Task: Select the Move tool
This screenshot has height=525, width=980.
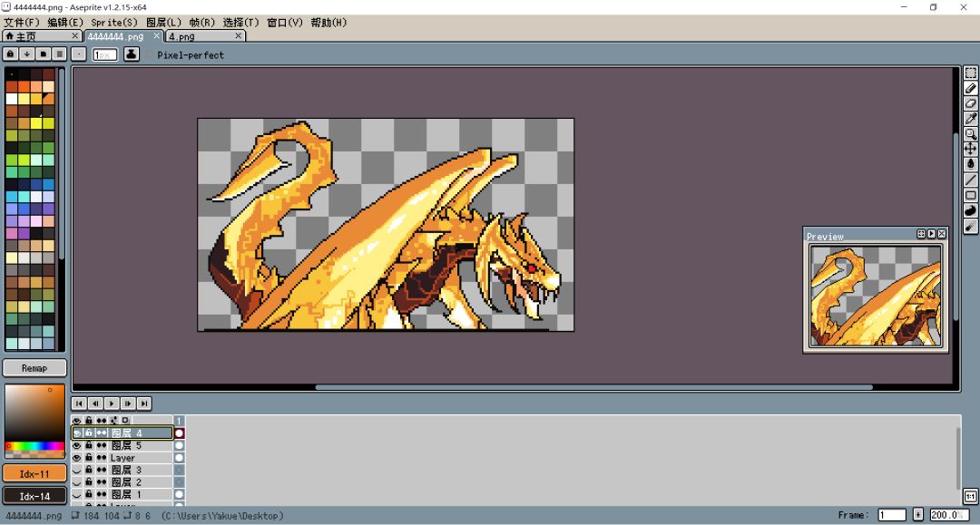Action: [x=971, y=149]
